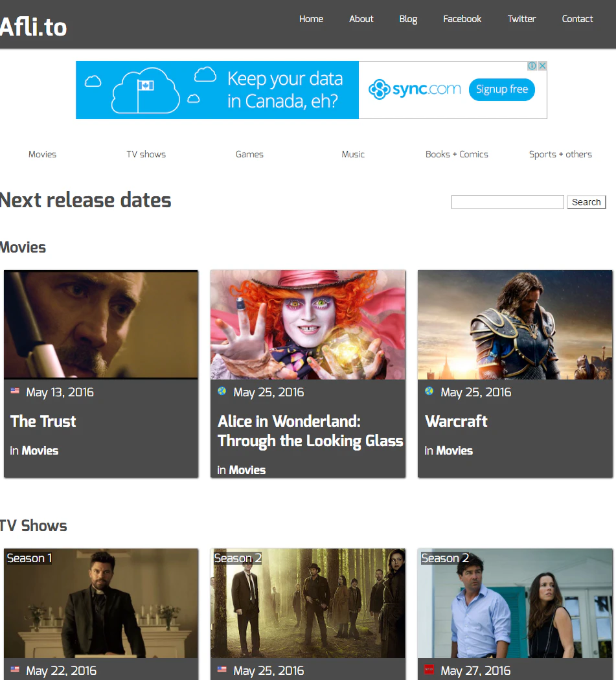Open the Contact nav link
This screenshot has width=616, height=680.
[x=577, y=19]
